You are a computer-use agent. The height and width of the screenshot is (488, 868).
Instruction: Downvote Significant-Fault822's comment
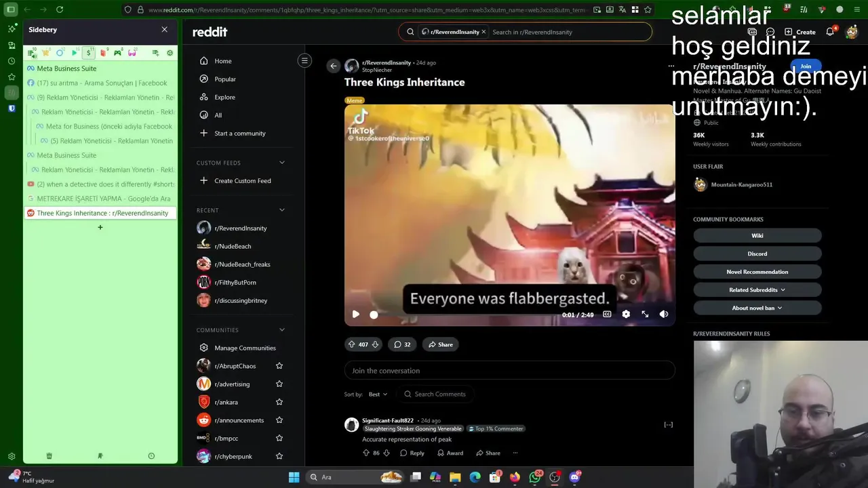387,453
